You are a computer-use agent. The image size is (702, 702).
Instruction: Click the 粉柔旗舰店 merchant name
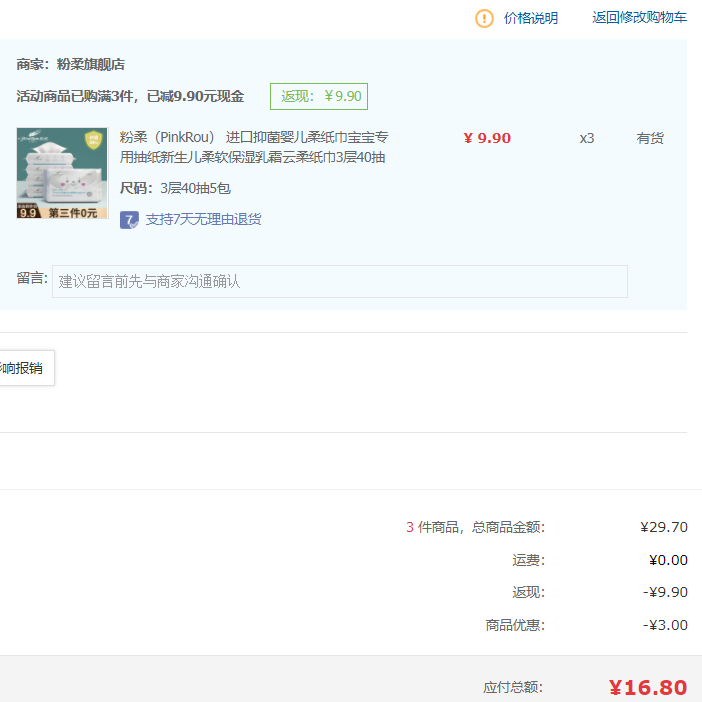[90, 64]
